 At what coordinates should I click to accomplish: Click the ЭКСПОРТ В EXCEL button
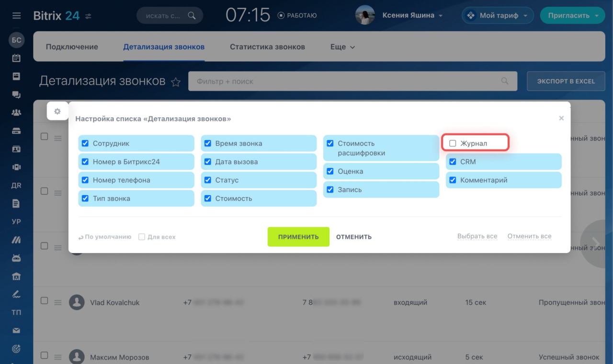coord(566,81)
